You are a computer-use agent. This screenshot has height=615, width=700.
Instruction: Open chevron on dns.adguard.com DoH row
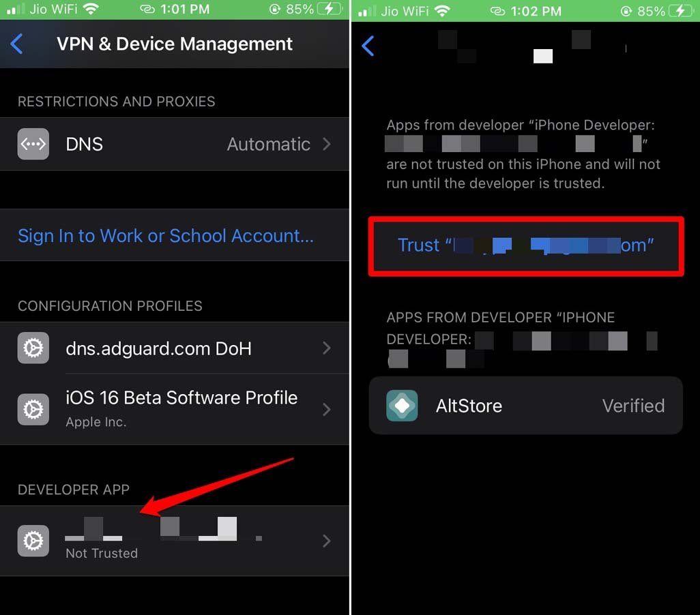327,348
